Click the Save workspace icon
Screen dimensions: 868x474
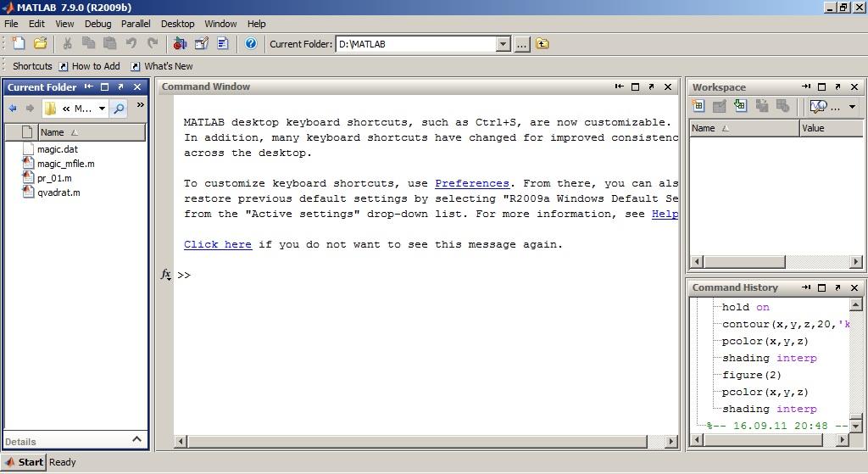pyautogui.click(x=762, y=105)
